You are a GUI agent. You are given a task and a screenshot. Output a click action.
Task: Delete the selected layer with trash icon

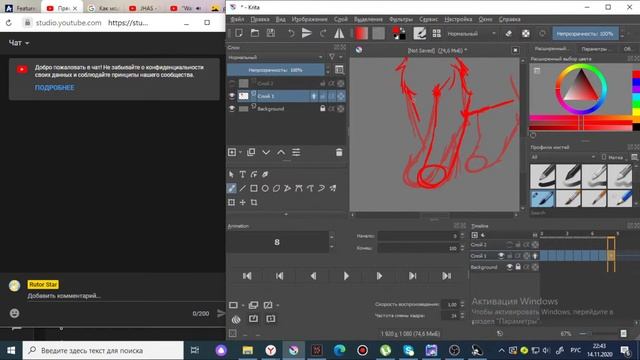point(339,152)
